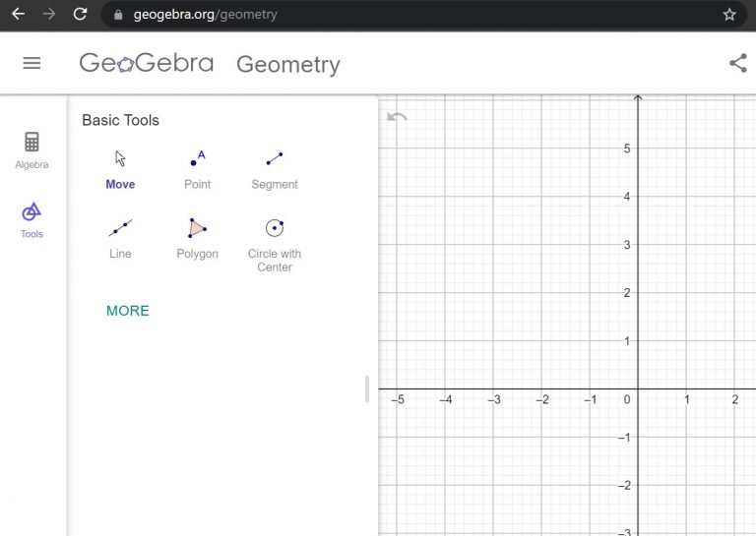Reload the browser page

80,14
